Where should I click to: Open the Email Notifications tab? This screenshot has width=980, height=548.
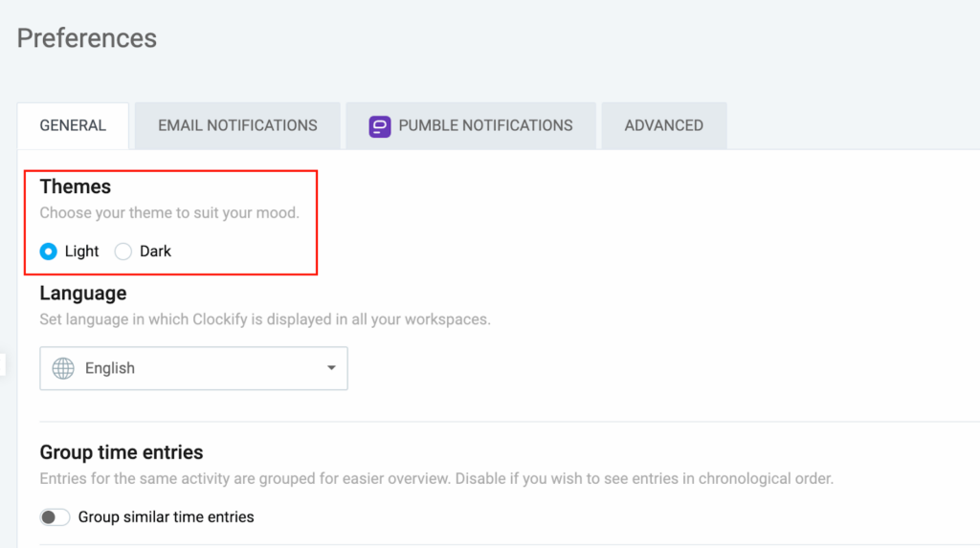[x=237, y=125]
